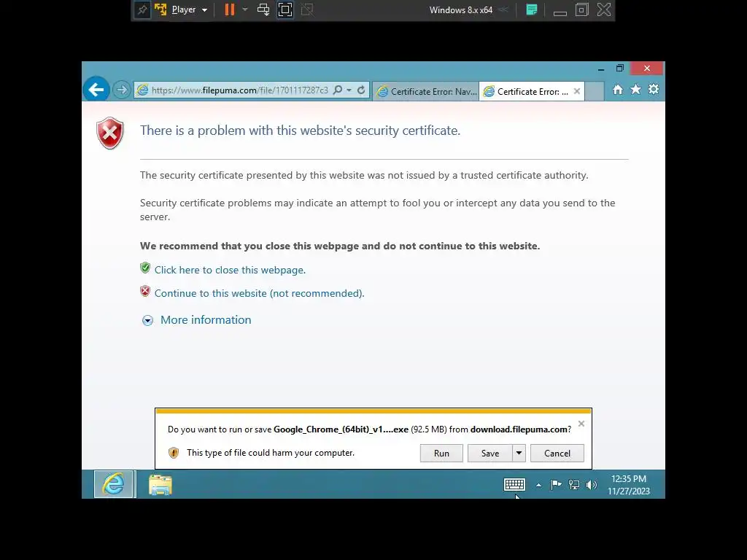Open the dropdown next to pause button

tap(245, 9)
